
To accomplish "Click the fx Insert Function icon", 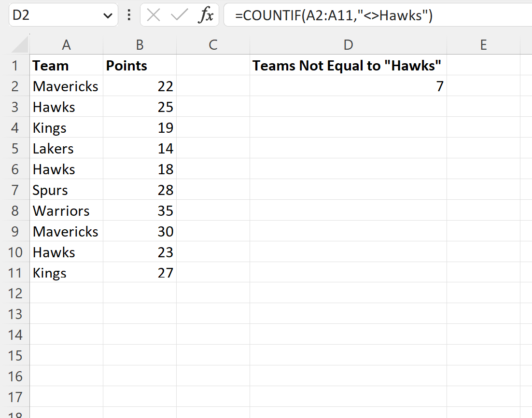I will (207, 14).
